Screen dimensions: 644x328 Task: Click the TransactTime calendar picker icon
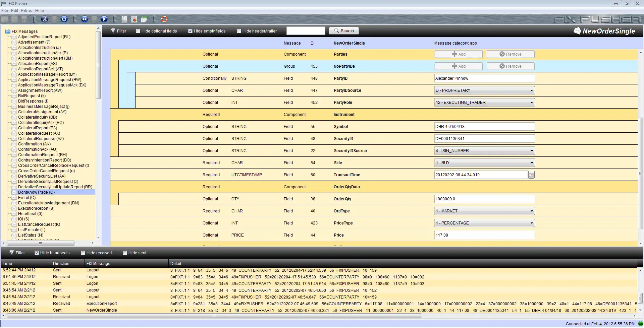pyautogui.click(x=531, y=175)
